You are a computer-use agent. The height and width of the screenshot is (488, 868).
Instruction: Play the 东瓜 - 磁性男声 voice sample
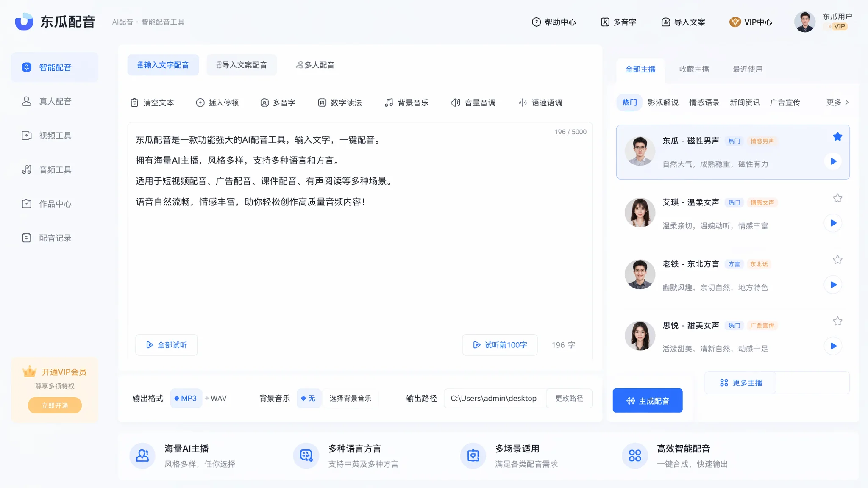tap(833, 161)
